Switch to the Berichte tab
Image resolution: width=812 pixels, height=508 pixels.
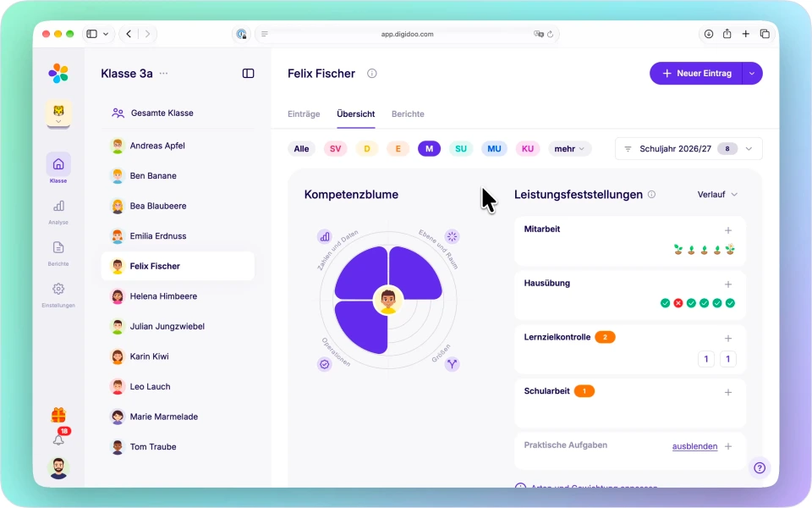click(408, 114)
